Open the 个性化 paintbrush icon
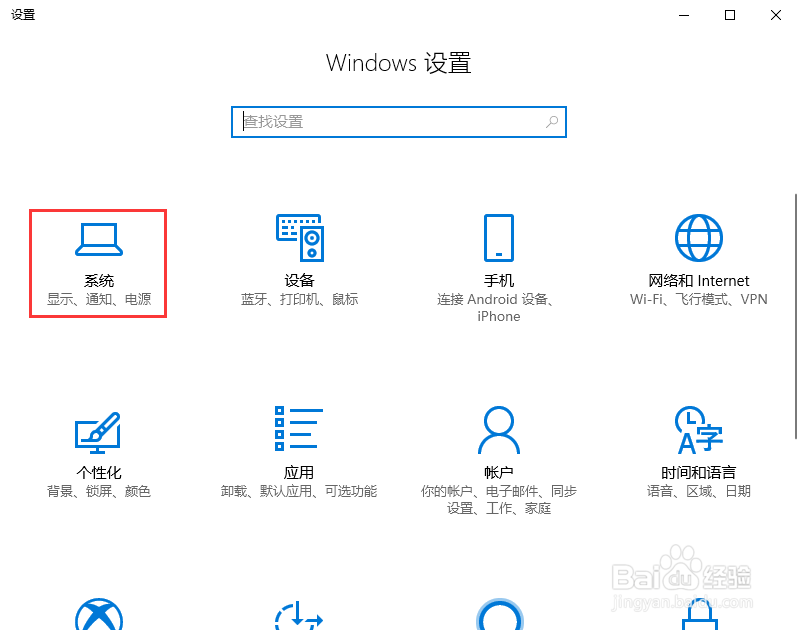798x630 pixels. coord(98,432)
